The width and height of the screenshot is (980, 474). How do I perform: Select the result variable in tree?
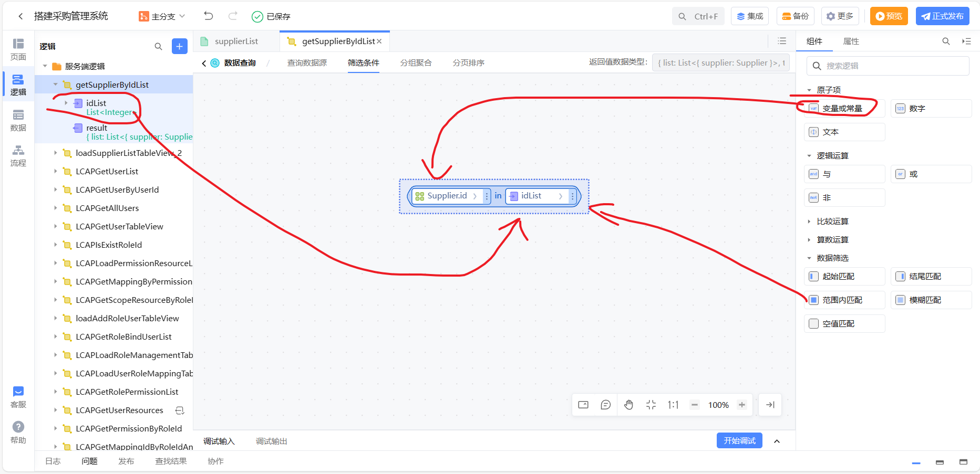(97, 128)
